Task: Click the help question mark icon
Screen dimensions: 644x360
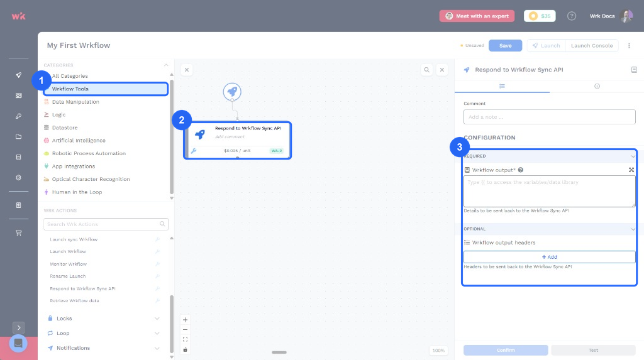Action: 572,16
